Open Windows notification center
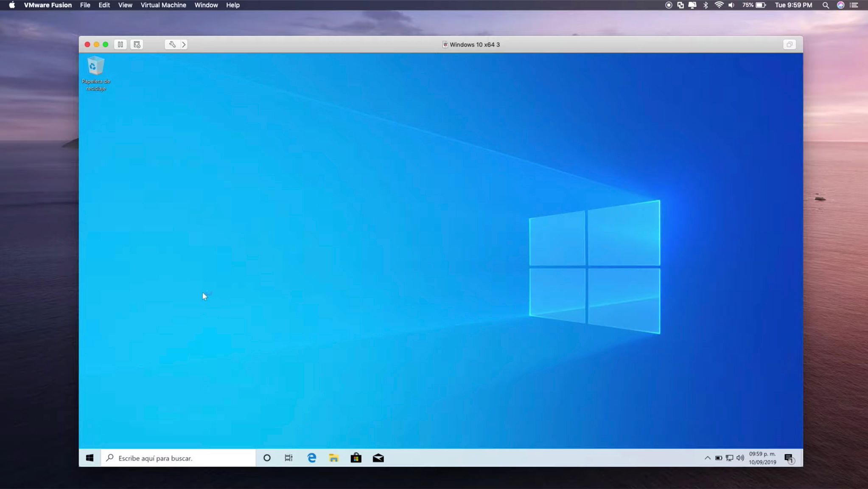Screen dimensions: 868x489 (789, 458)
